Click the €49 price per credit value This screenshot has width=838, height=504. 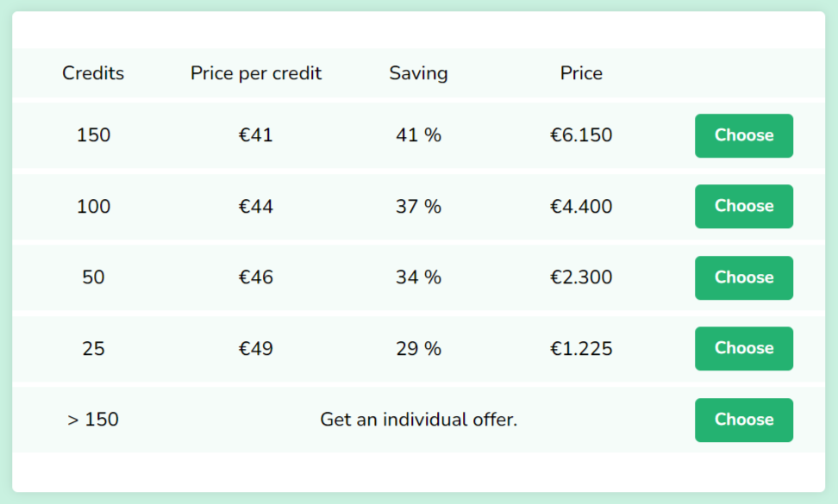(255, 348)
